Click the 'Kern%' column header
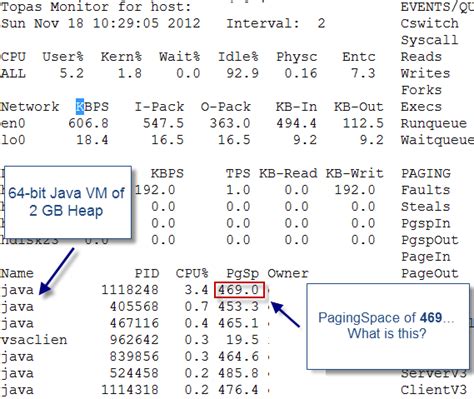Screen dimensions: 474x399 coord(121,57)
